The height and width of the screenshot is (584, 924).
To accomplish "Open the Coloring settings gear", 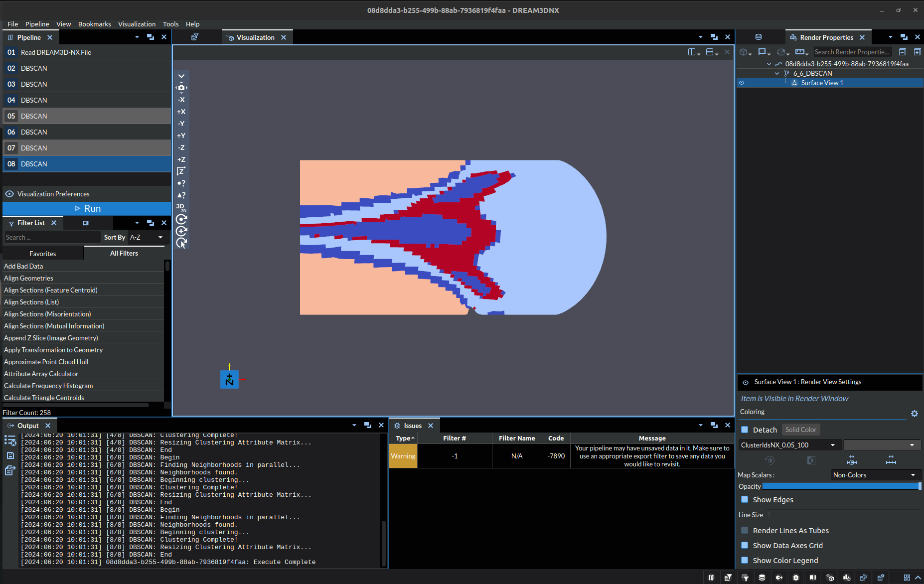I will 915,414.
